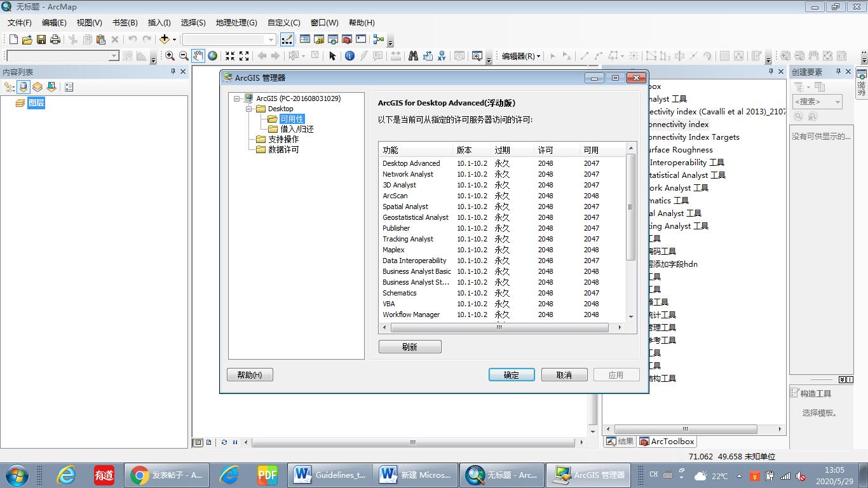Viewport: 868px width, 488px height.
Task: Select the 支持操作 tree item
Action: [283, 139]
